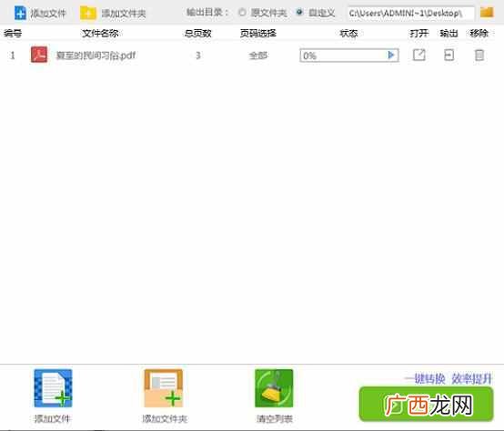The width and height of the screenshot is (504, 431).
Task: Click the total pages value 3
Action: point(198,55)
